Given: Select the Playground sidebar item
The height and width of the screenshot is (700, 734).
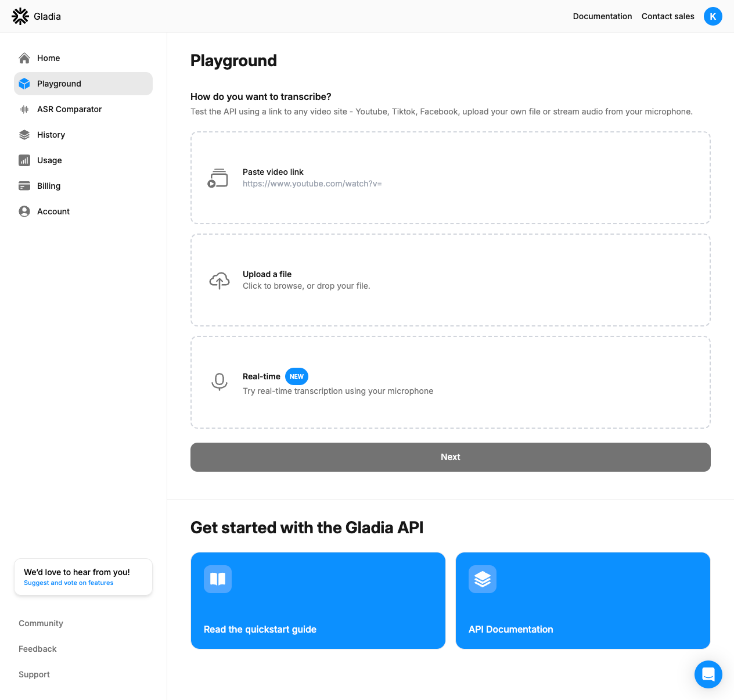Looking at the screenshot, I should click(83, 84).
